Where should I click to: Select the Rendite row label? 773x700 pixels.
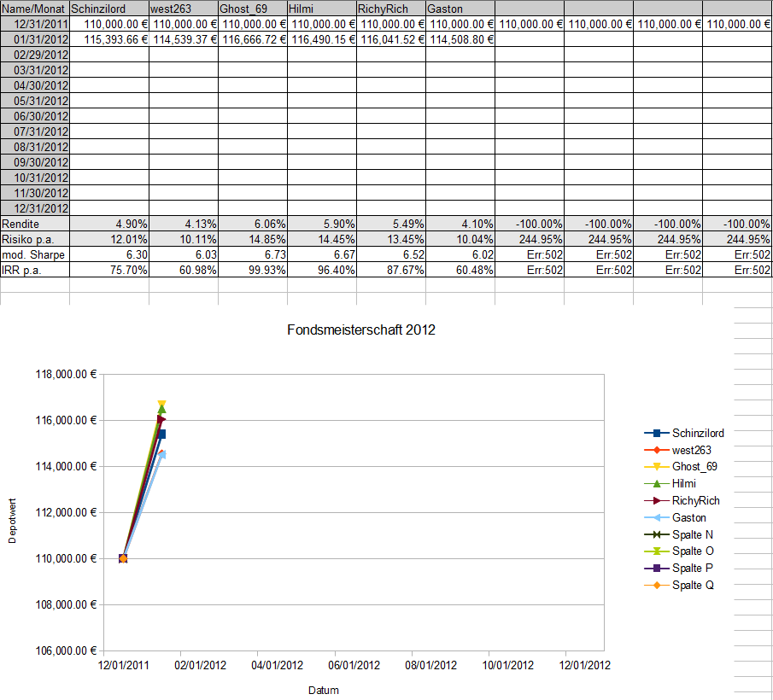click(x=35, y=224)
